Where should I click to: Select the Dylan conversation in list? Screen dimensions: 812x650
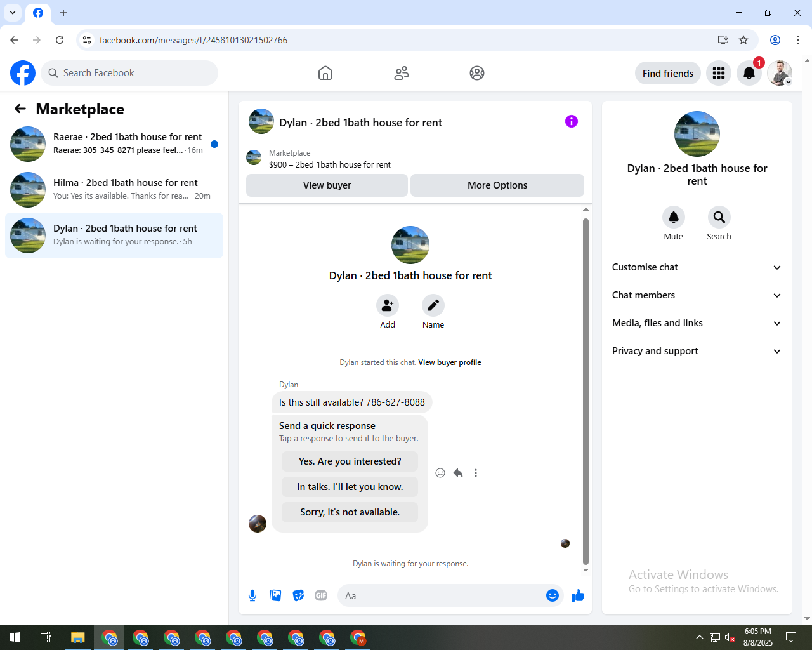click(114, 235)
